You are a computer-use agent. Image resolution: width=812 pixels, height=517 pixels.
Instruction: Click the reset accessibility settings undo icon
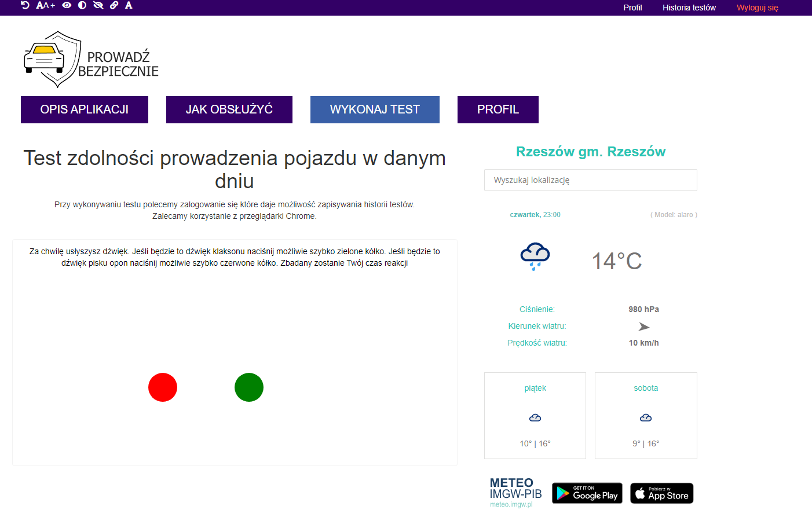tap(25, 5)
